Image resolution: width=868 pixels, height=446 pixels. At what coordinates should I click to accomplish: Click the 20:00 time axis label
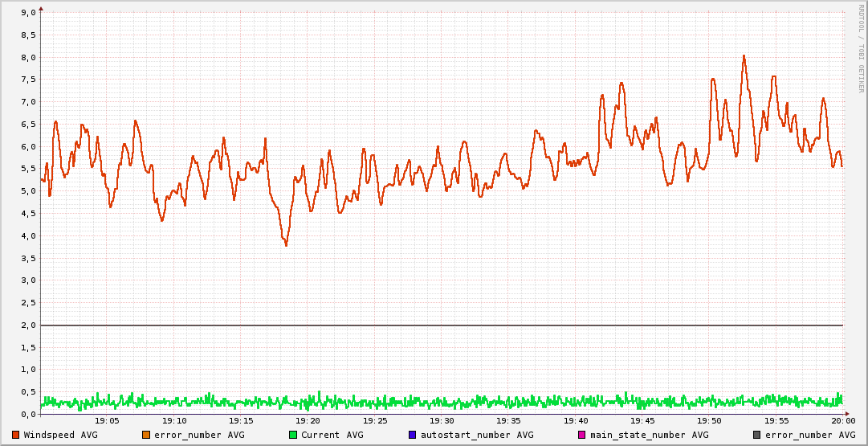pos(842,420)
